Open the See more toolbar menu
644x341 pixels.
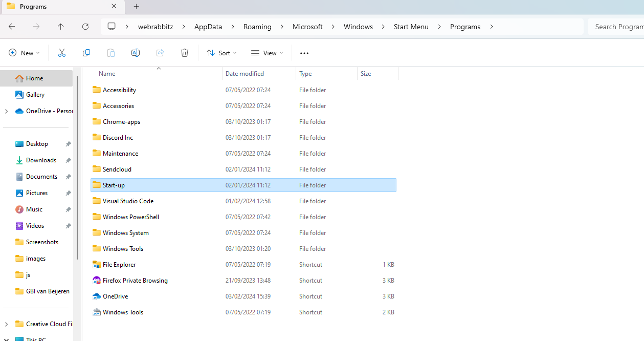coord(304,53)
